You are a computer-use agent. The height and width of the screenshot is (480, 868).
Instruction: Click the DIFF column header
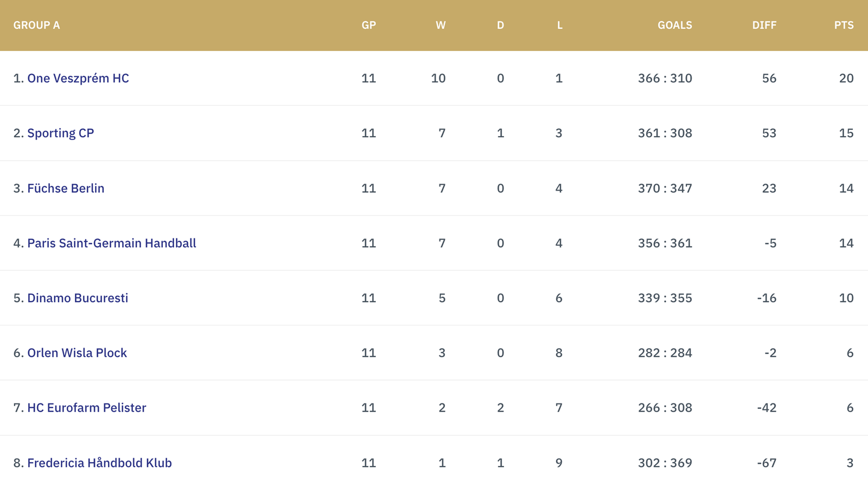pyautogui.click(x=764, y=25)
